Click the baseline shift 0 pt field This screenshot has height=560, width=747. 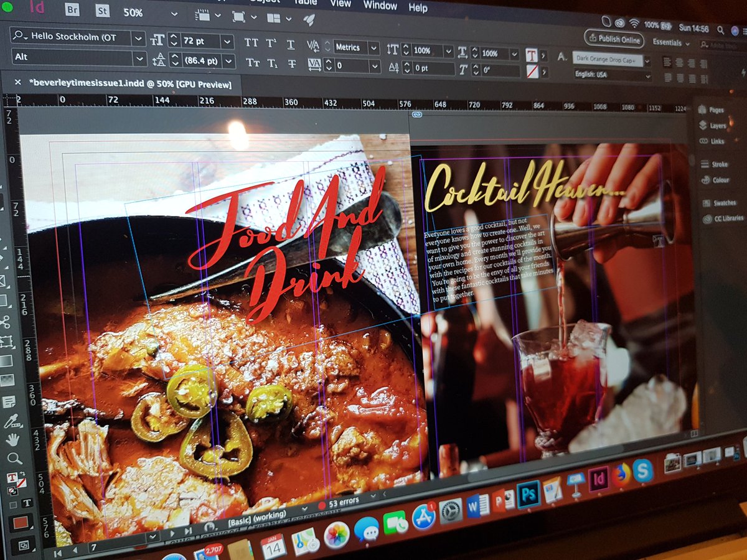pyautogui.click(x=433, y=68)
